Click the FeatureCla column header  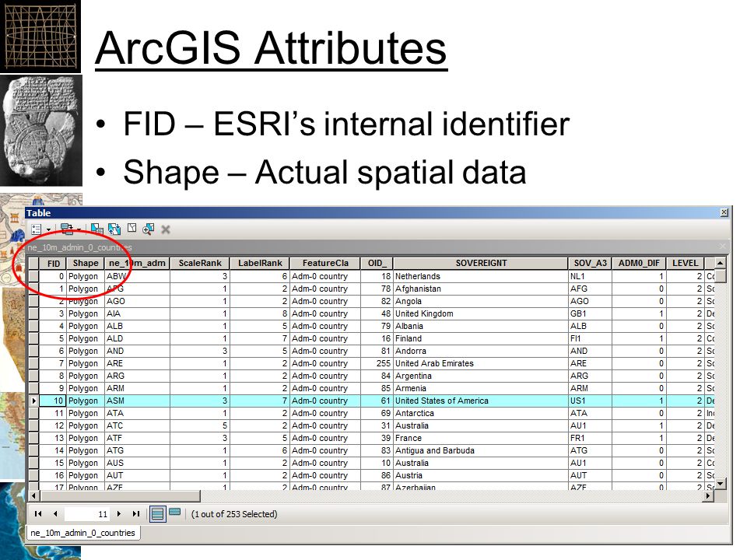click(x=325, y=264)
